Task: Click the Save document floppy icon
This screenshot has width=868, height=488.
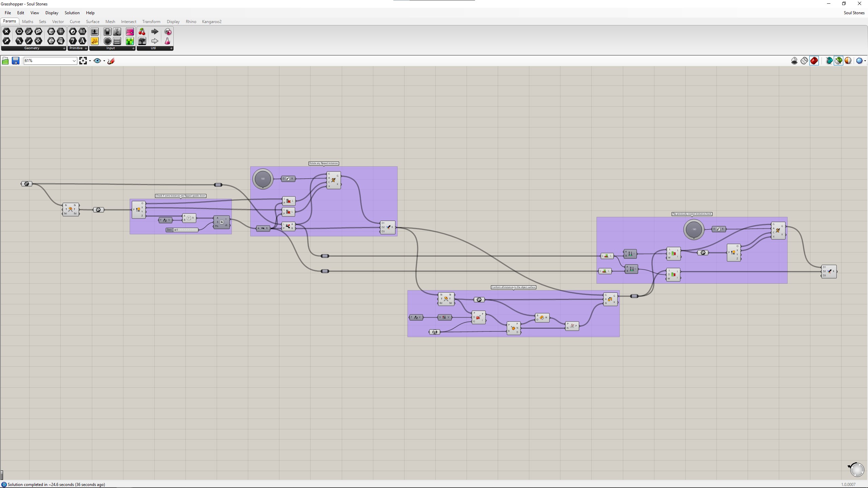Action: 15,61
